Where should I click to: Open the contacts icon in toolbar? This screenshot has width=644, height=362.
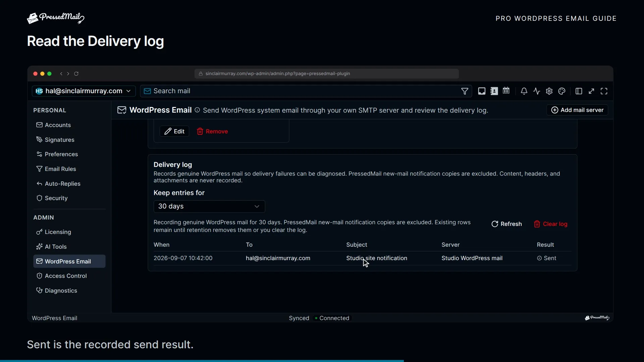(x=494, y=91)
